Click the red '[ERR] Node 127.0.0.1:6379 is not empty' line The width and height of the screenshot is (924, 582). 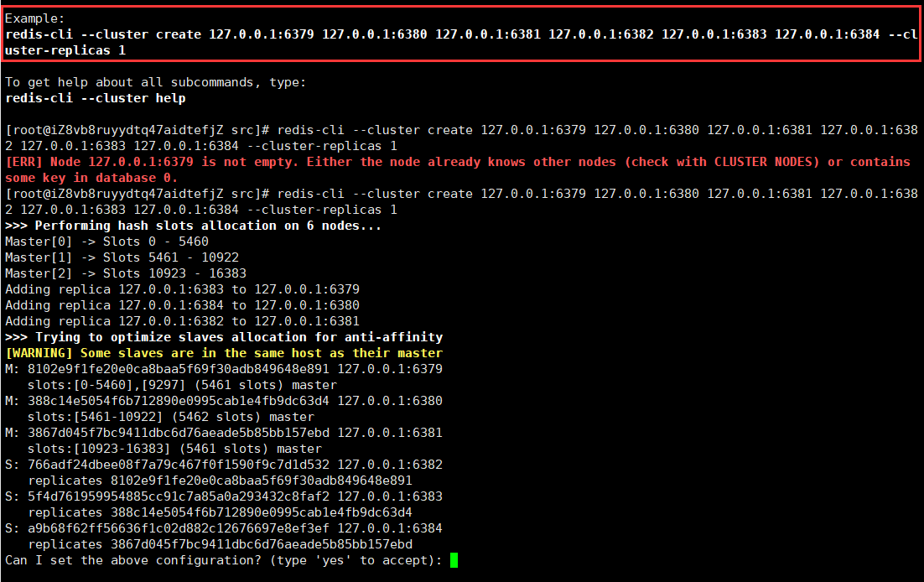pyautogui.click(x=457, y=162)
